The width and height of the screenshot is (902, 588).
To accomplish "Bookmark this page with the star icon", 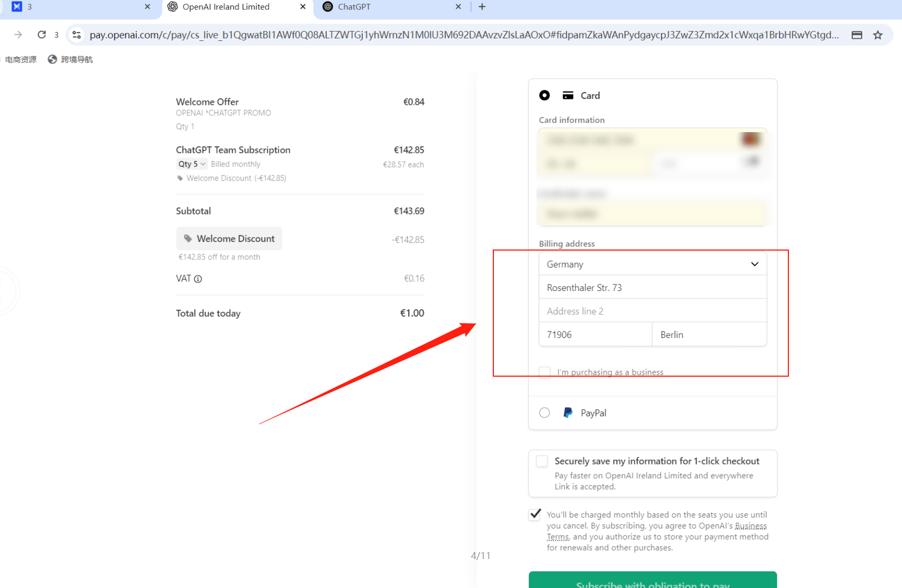I will point(877,35).
